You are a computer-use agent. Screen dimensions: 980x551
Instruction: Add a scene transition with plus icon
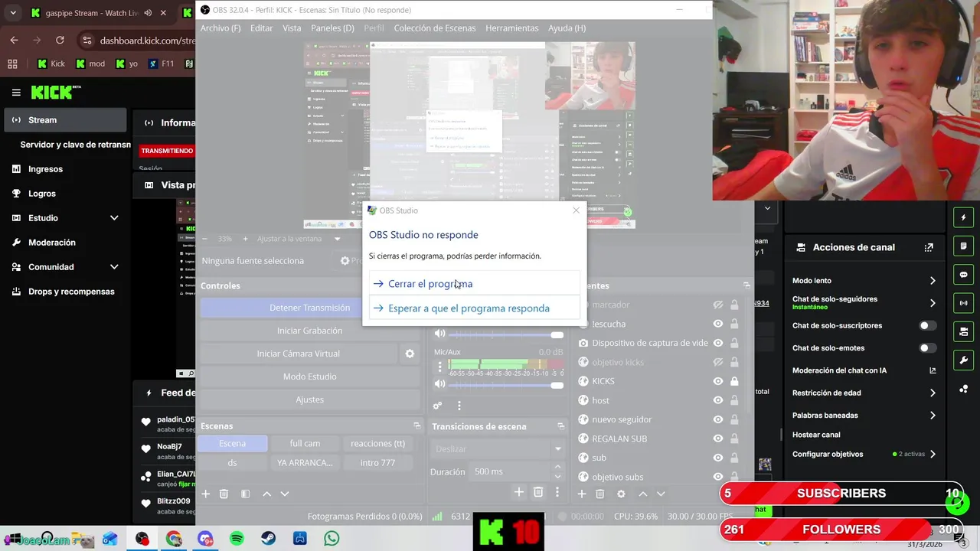click(x=519, y=492)
